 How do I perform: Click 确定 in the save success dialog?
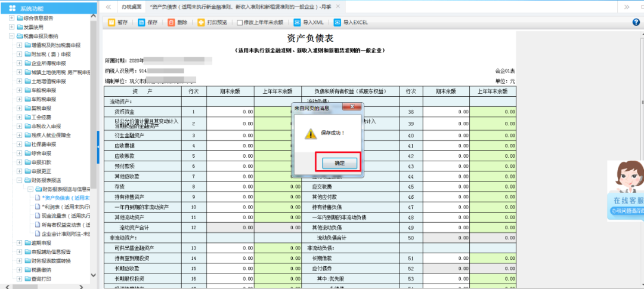(x=338, y=162)
